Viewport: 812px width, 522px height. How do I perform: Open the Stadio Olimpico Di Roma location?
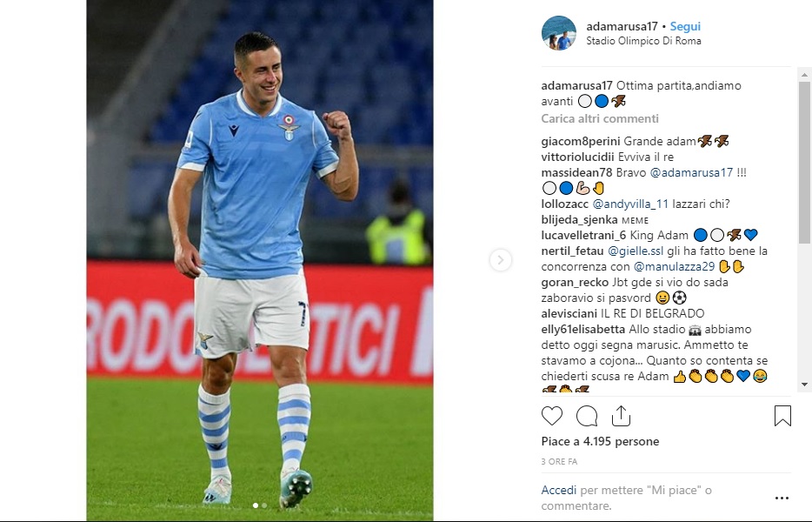(643, 41)
